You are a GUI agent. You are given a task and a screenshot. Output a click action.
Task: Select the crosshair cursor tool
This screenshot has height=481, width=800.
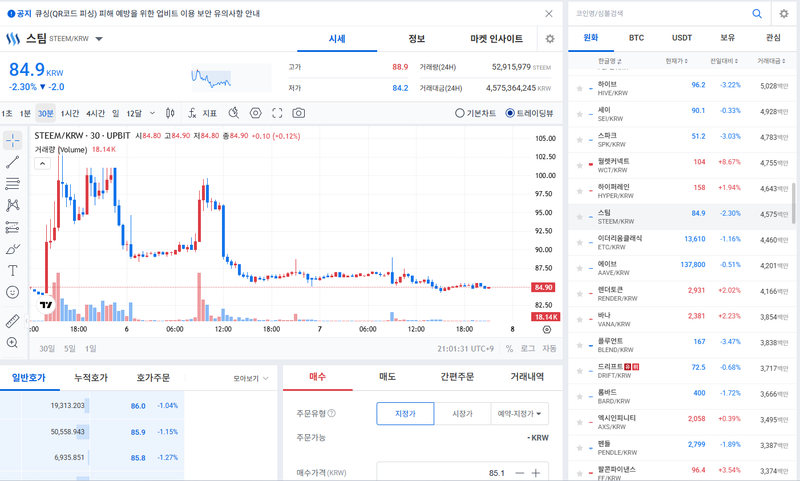(12, 140)
